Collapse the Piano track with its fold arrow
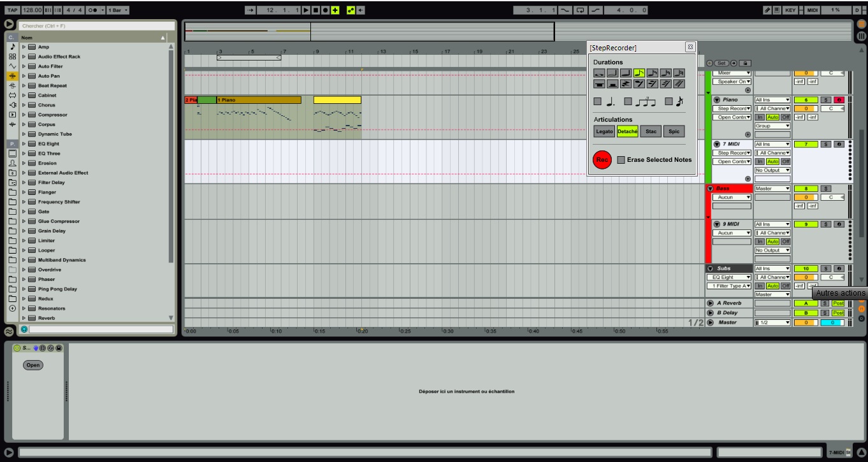The height and width of the screenshot is (462, 868). (716, 100)
